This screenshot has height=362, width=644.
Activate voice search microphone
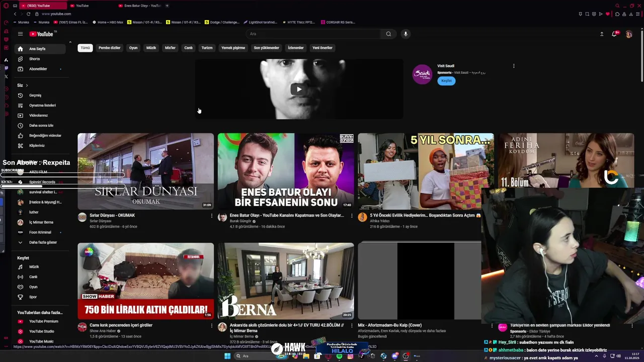[x=406, y=34]
